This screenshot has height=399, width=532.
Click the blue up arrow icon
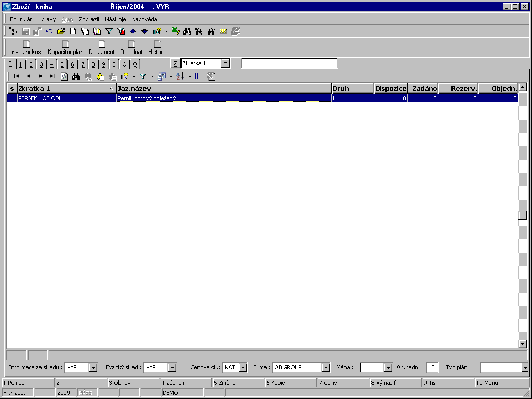132,31
